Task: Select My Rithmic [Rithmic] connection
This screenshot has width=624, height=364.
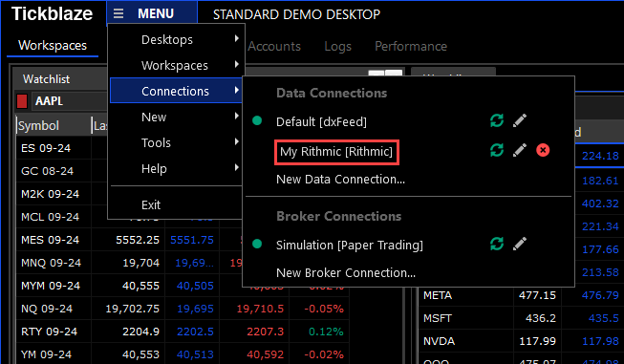Action: click(336, 152)
